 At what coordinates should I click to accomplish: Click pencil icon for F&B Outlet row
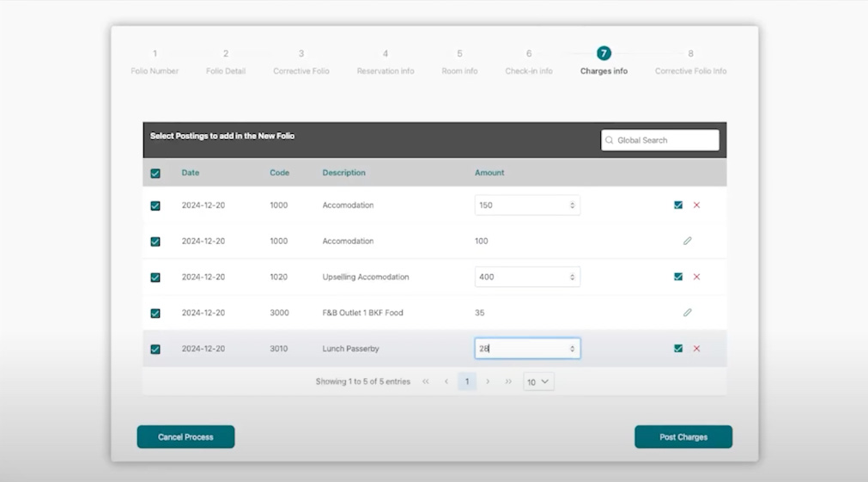(687, 313)
